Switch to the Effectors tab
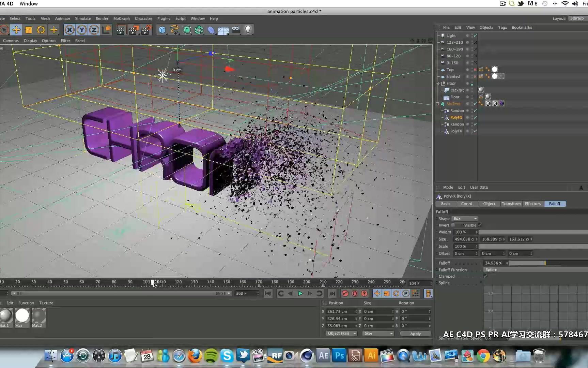588x368 pixels. tap(532, 204)
